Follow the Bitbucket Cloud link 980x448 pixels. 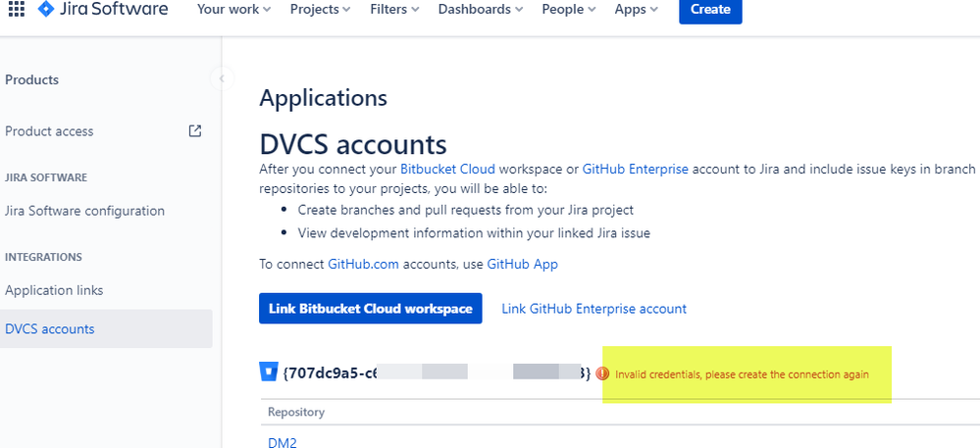click(x=447, y=169)
